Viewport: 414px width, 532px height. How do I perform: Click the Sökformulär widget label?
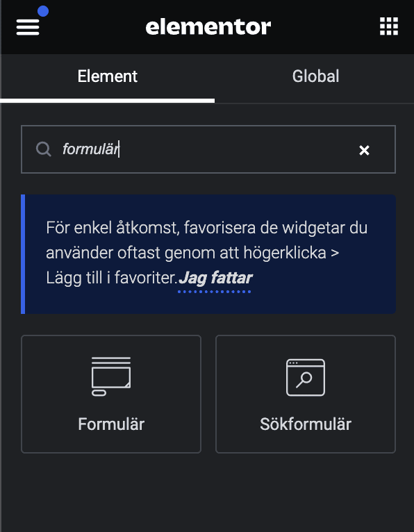click(x=306, y=424)
